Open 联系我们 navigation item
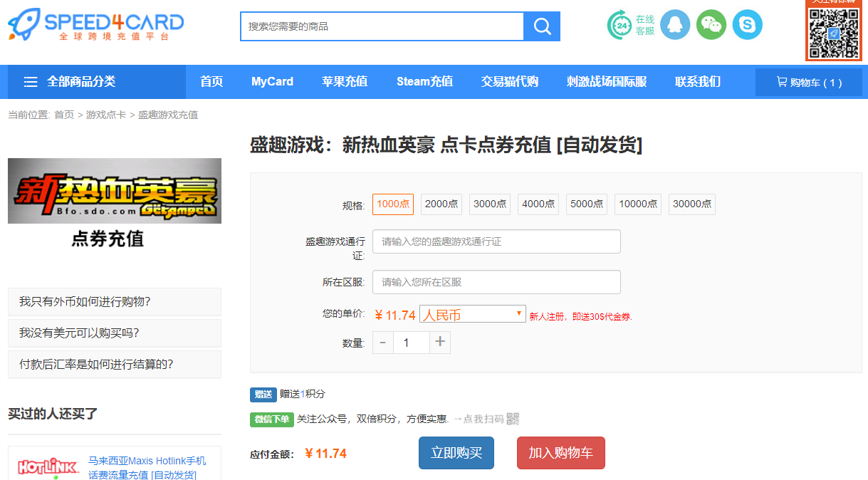Viewport: 868px width, 480px height. tap(698, 82)
